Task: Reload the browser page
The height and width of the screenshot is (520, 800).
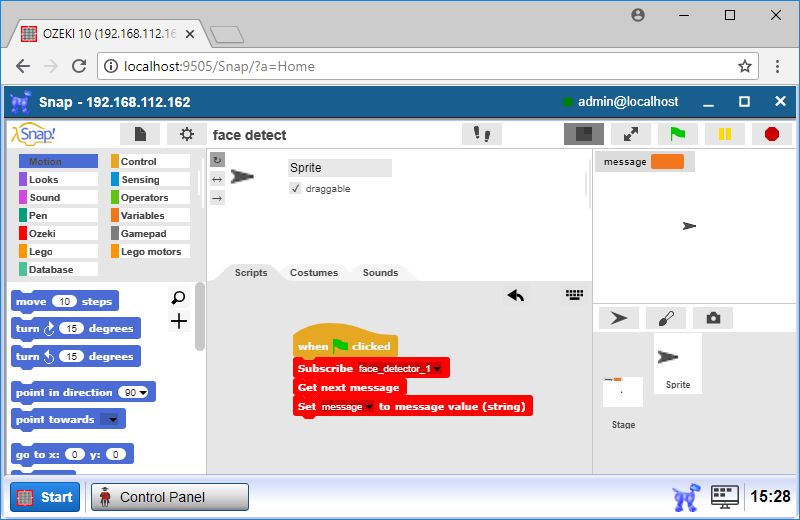Action: [79, 66]
